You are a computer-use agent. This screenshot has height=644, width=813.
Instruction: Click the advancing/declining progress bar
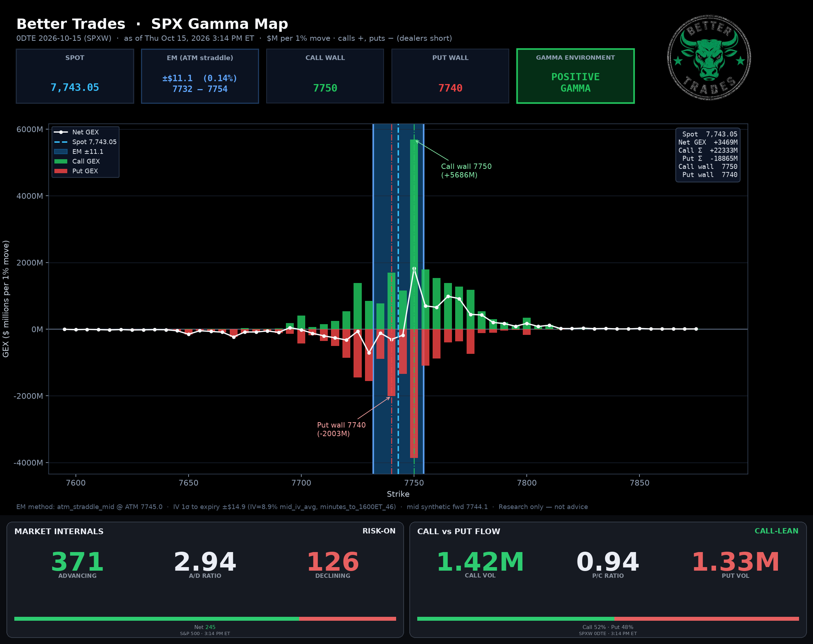pyautogui.click(x=205, y=619)
